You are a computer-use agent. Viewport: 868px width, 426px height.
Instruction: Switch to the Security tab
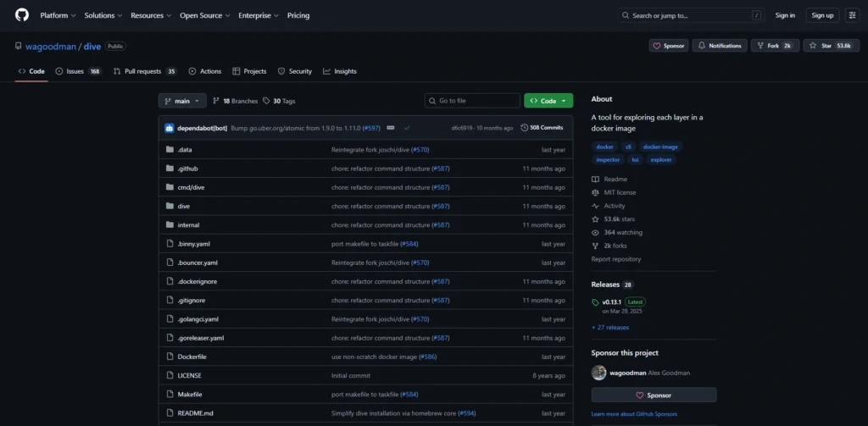[295, 71]
